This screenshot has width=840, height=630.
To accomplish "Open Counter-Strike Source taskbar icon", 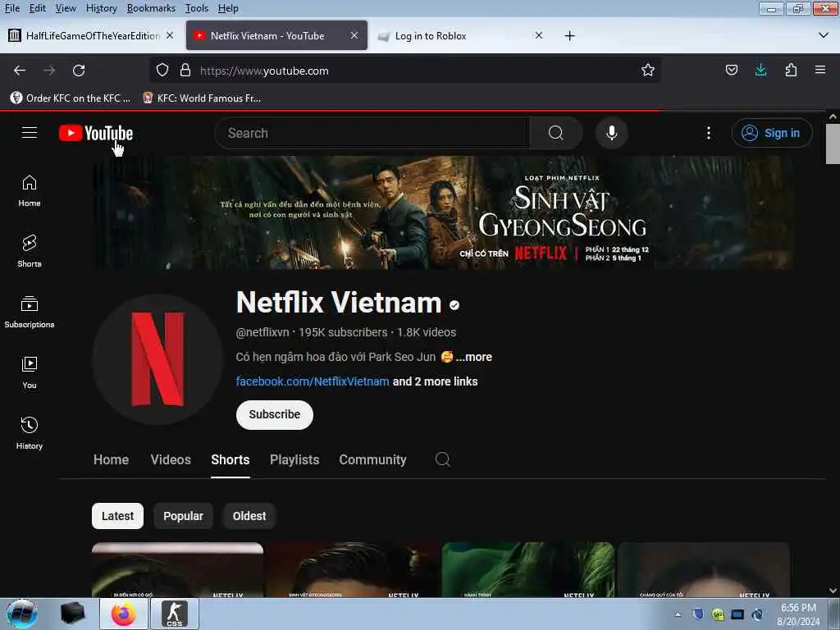I will coord(175,614).
